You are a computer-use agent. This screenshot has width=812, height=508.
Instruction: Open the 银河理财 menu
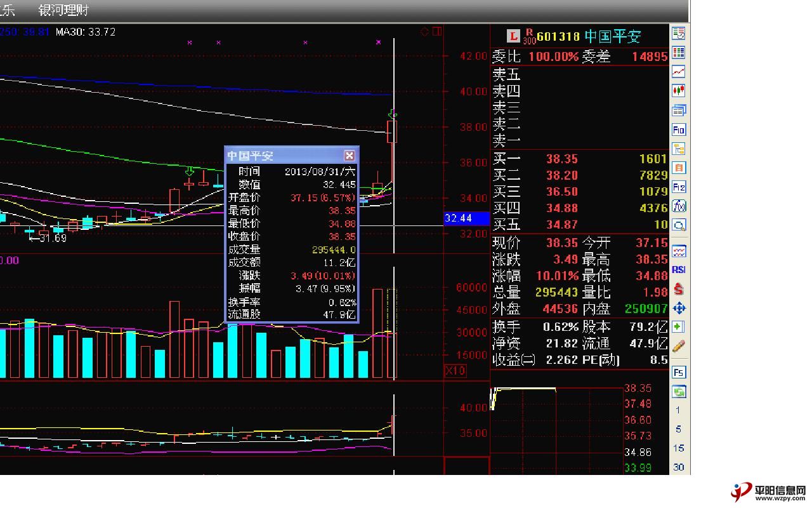pos(63,11)
